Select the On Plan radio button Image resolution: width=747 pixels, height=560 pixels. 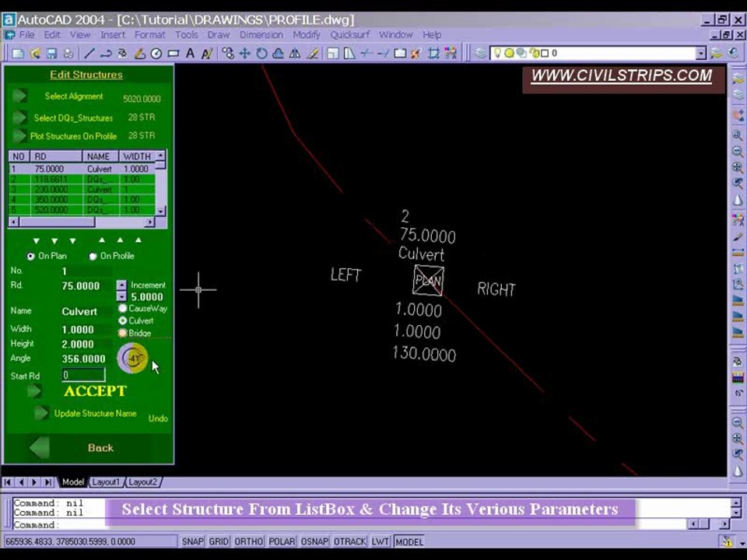[30, 256]
